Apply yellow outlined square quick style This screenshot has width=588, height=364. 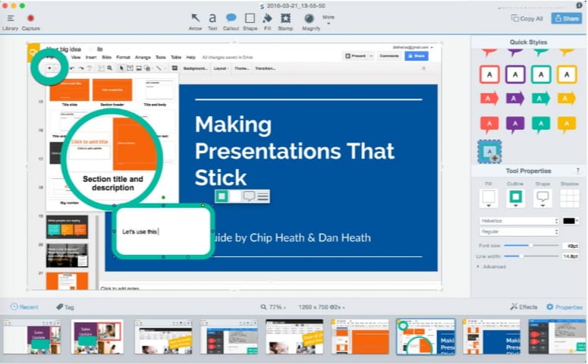click(567, 74)
